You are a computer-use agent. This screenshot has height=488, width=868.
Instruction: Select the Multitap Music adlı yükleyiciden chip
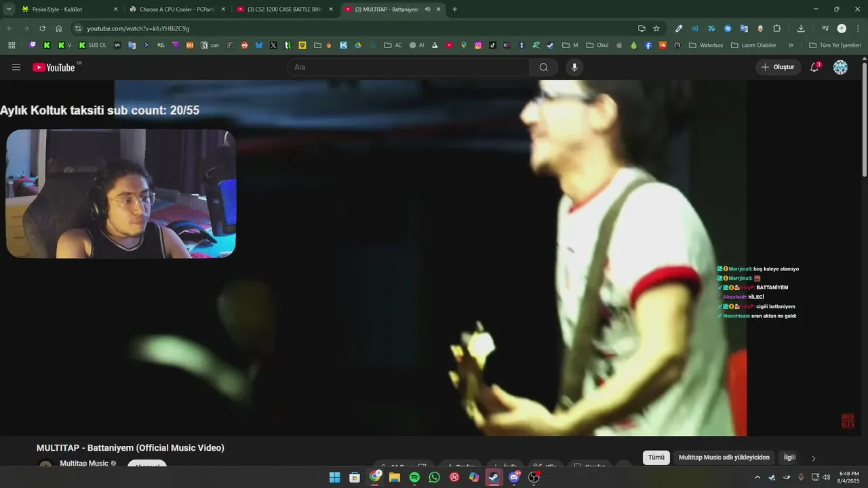coord(724,457)
